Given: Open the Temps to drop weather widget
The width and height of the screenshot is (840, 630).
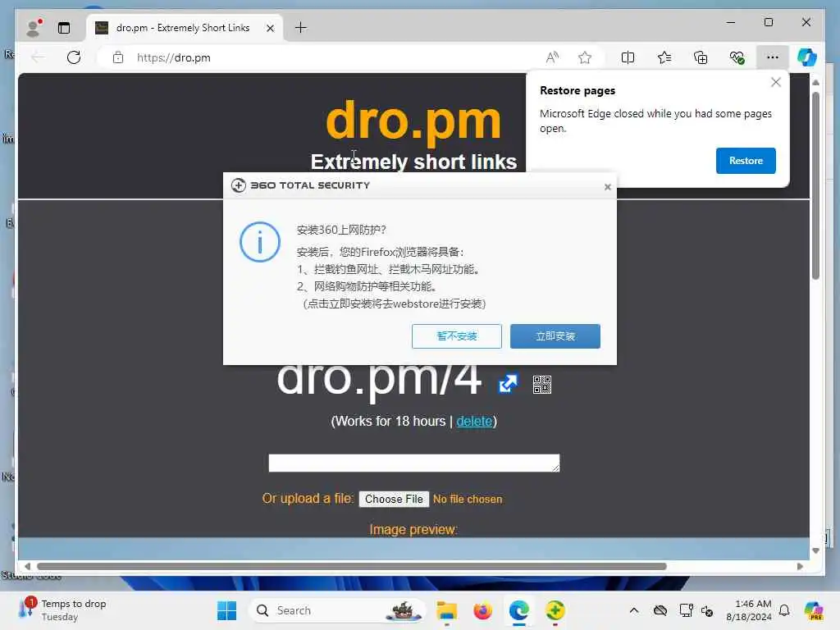Looking at the screenshot, I should coord(62,610).
